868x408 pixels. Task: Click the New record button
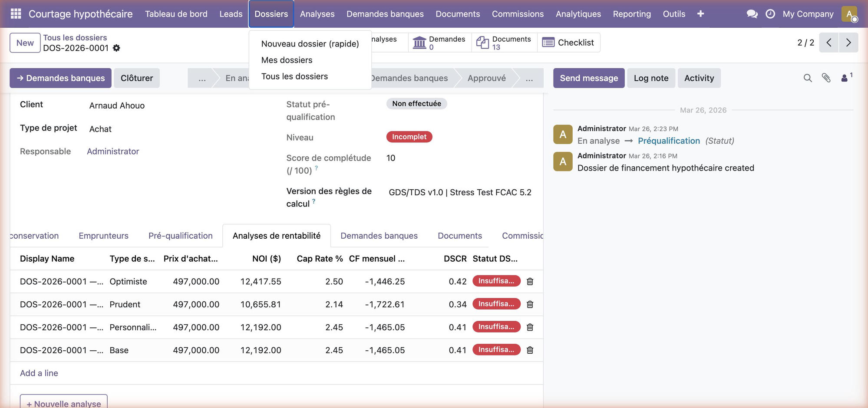25,43
